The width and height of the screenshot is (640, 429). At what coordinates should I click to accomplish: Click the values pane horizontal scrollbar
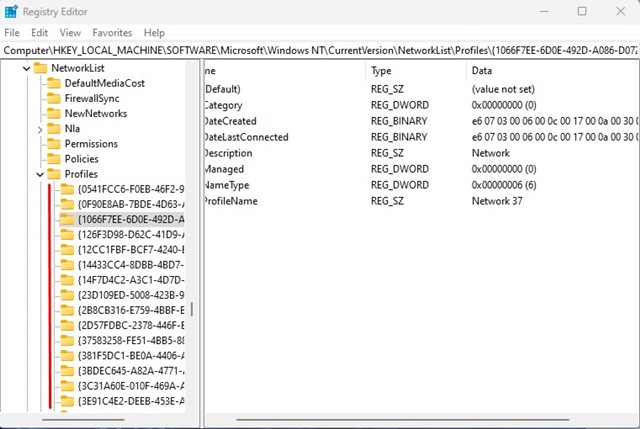click(x=402, y=419)
